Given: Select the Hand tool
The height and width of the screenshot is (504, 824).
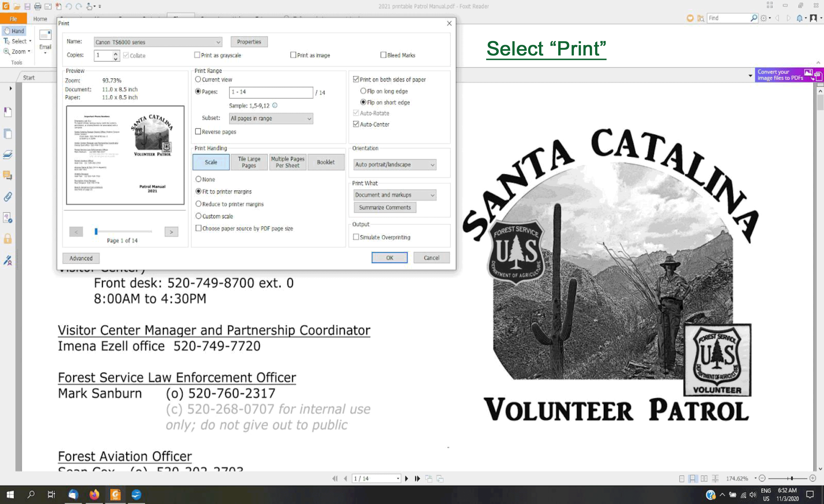Looking at the screenshot, I should 14,31.
